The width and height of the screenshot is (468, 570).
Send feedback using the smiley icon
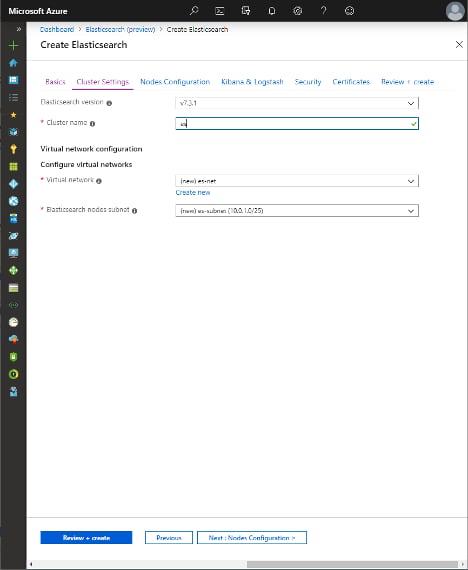349,11
